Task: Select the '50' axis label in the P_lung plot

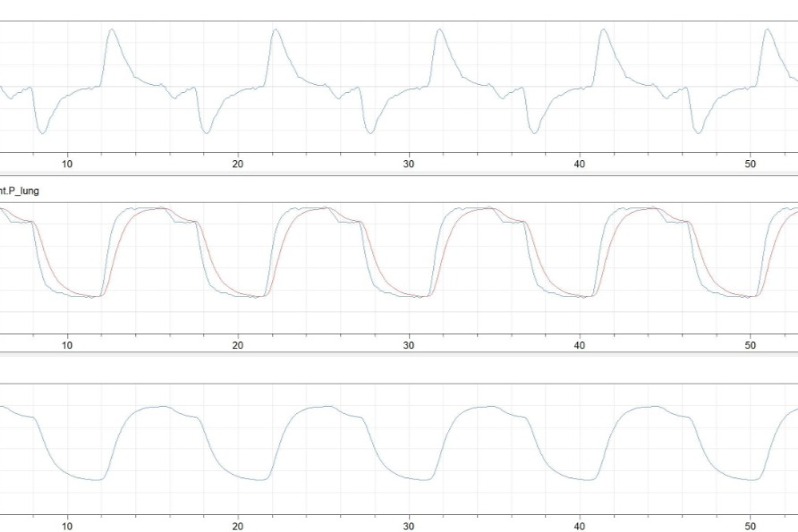Action: click(751, 345)
